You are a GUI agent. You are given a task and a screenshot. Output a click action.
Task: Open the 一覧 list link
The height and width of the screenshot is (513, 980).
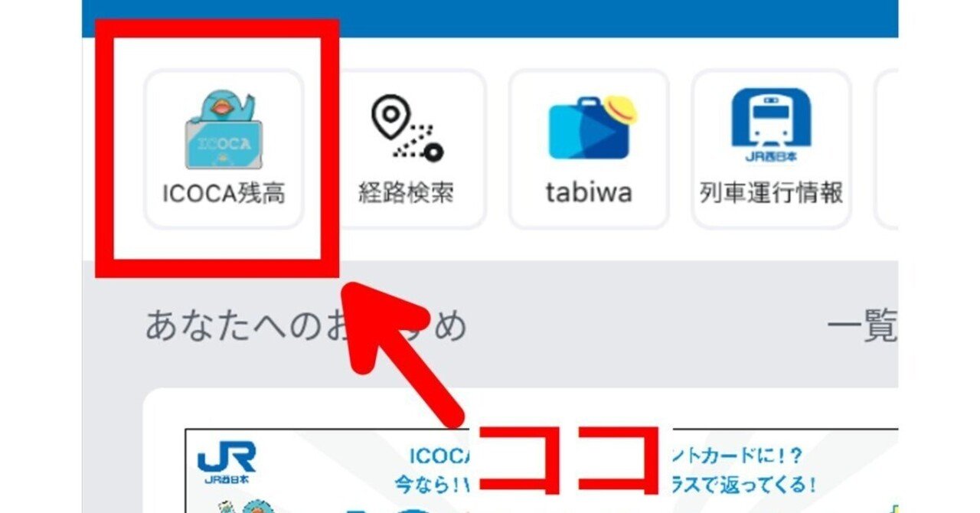[x=862, y=328]
